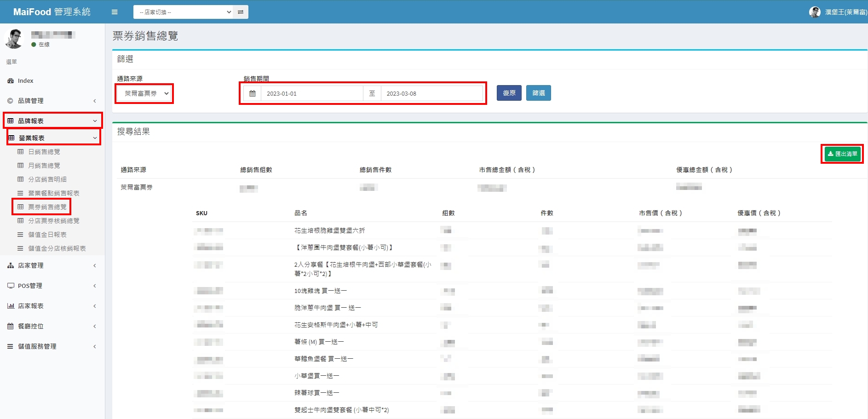868x419 pixels.
Task: Expand the 品牌管理 sidebar menu
Action: point(52,101)
